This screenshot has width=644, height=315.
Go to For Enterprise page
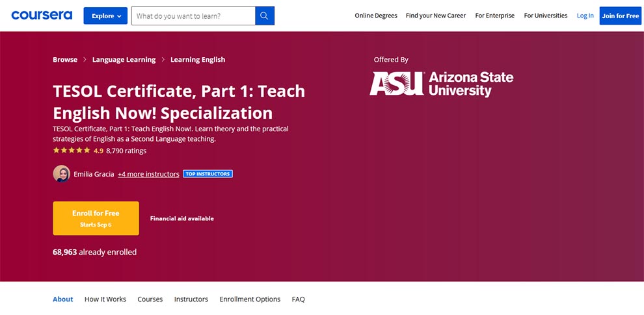[494, 16]
